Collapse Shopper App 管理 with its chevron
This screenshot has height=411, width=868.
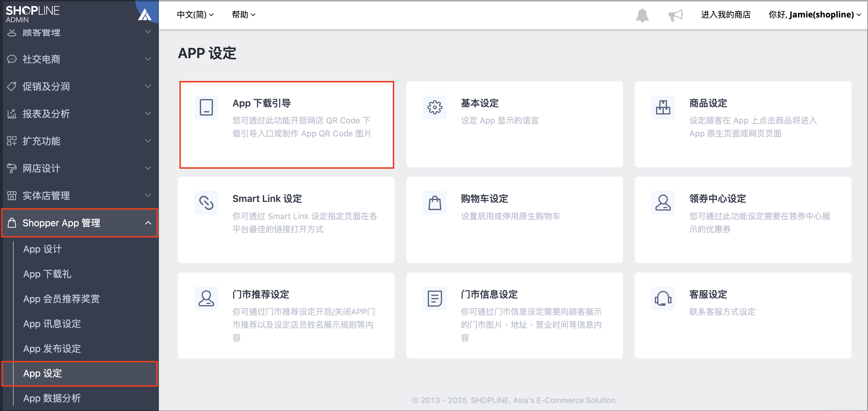(148, 223)
